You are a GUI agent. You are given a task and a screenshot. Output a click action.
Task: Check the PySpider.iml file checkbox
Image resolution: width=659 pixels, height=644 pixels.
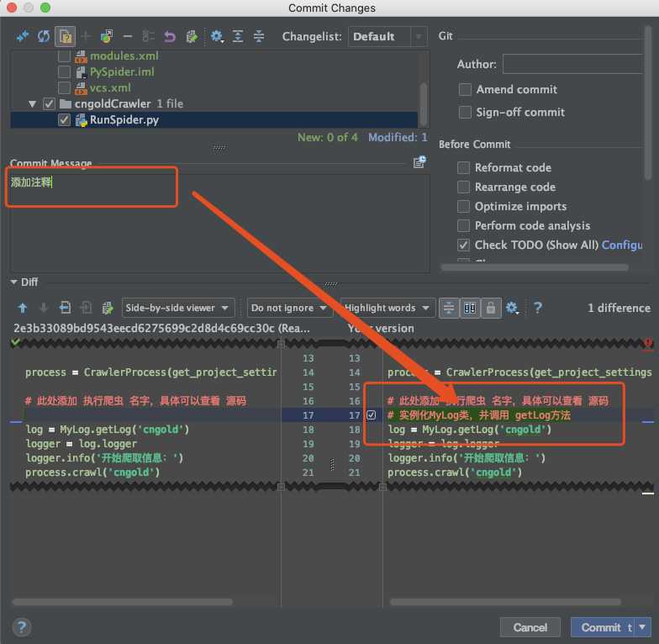[64, 72]
